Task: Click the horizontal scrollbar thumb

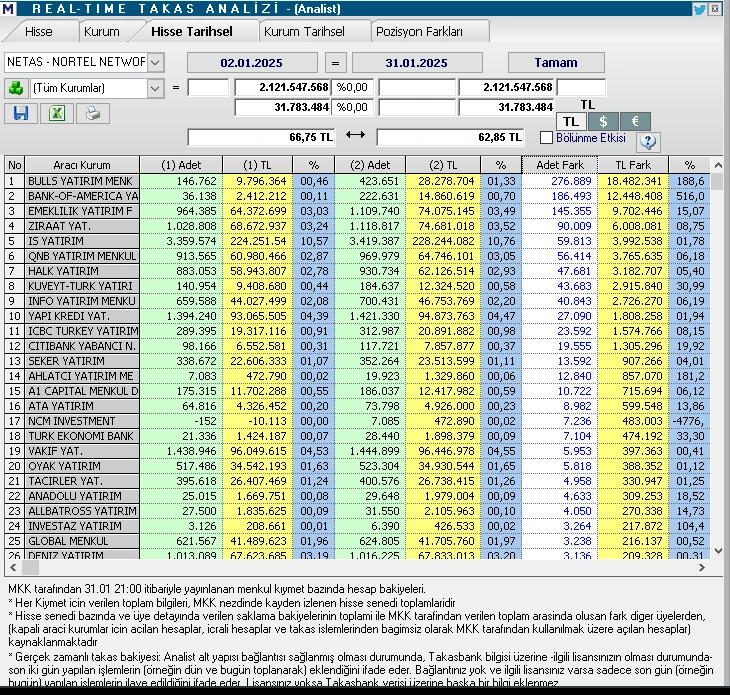Action: [x=31, y=567]
